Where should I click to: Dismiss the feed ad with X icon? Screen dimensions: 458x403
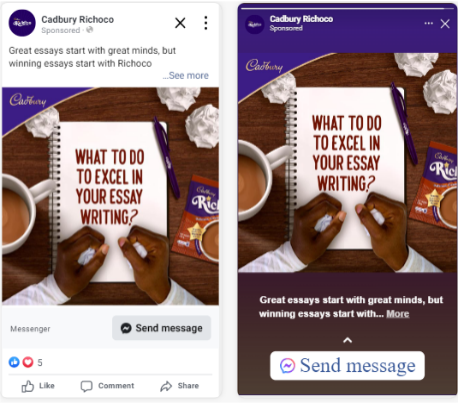(x=180, y=23)
